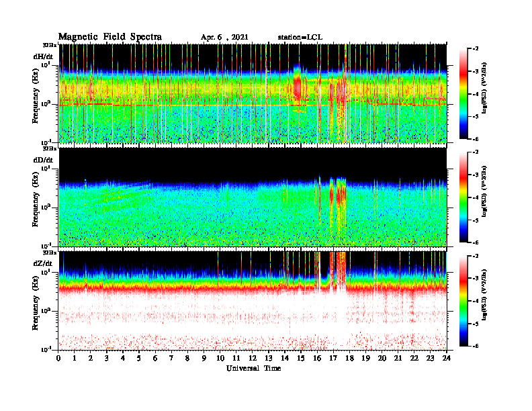Click the dH/dt panel label

[x=43, y=57]
